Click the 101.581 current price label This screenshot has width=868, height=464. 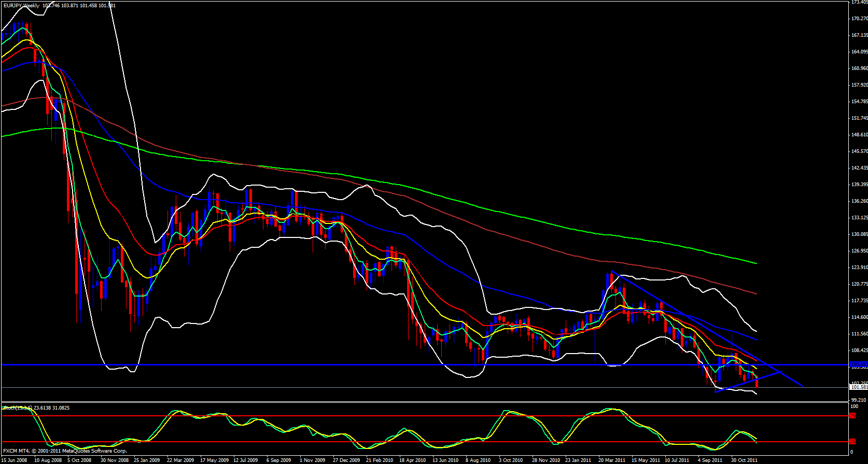(858, 387)
